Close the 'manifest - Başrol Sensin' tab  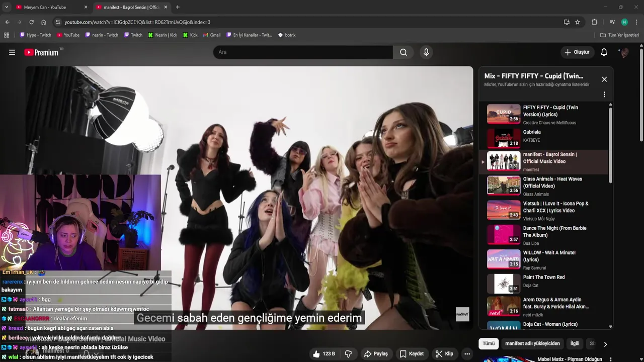(x=166, y=7)
